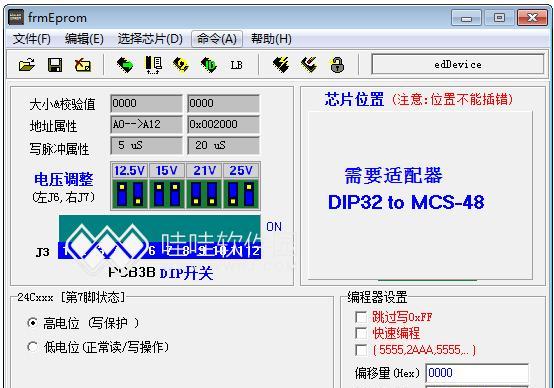Minimize the frmEprom window
The image size is (554, 388).
pos(466,18)
